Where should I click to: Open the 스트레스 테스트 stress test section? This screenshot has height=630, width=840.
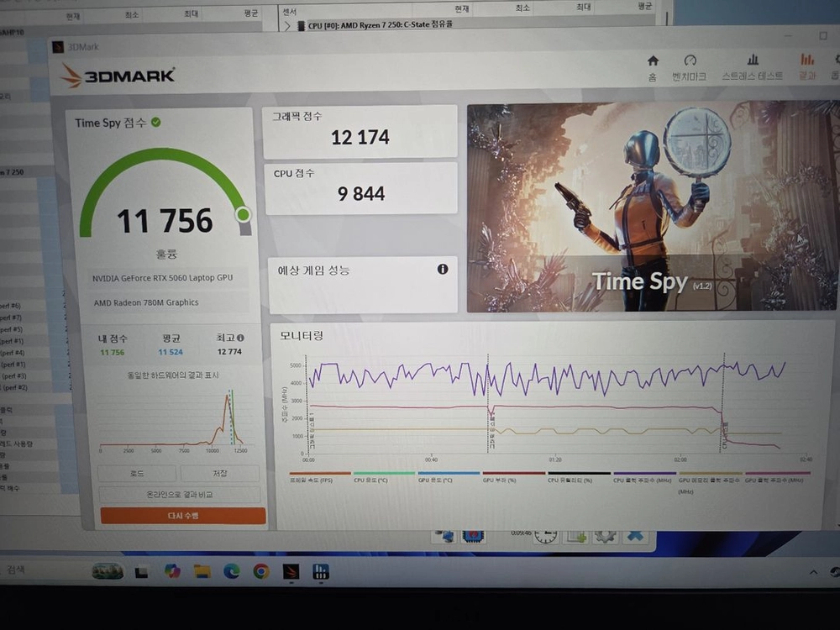(752, 68)
